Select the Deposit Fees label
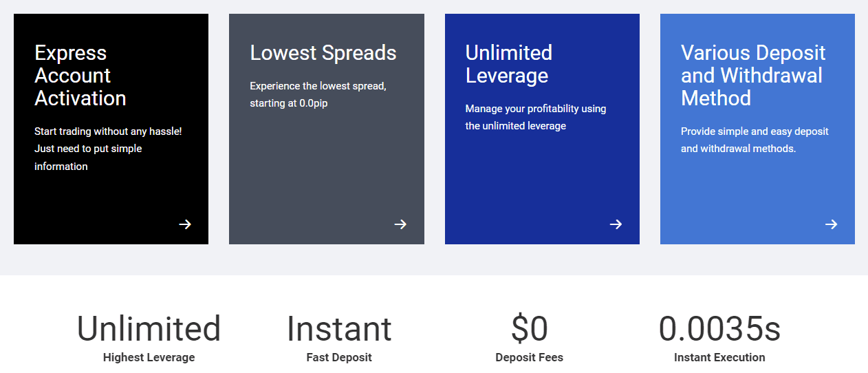868x373 pixels. click(529, 358)
